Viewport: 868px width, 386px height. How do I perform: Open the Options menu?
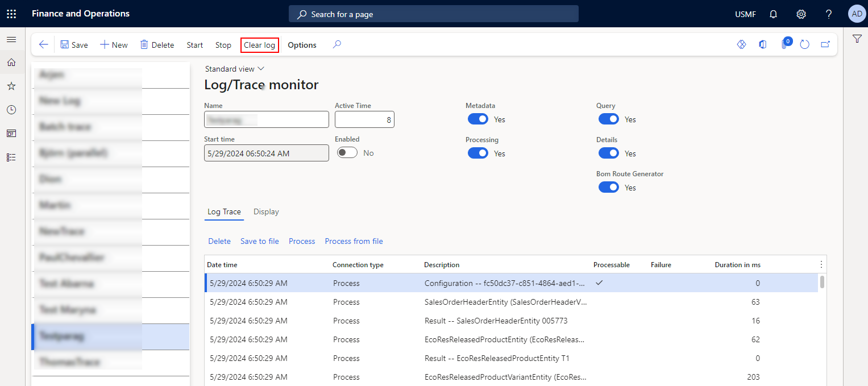pos(302,45)
